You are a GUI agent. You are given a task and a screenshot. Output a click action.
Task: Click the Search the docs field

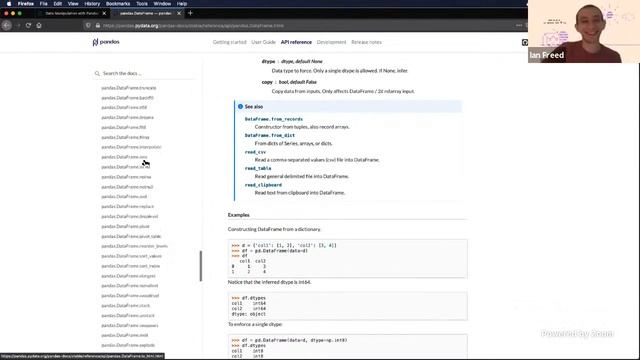[145, 73]
